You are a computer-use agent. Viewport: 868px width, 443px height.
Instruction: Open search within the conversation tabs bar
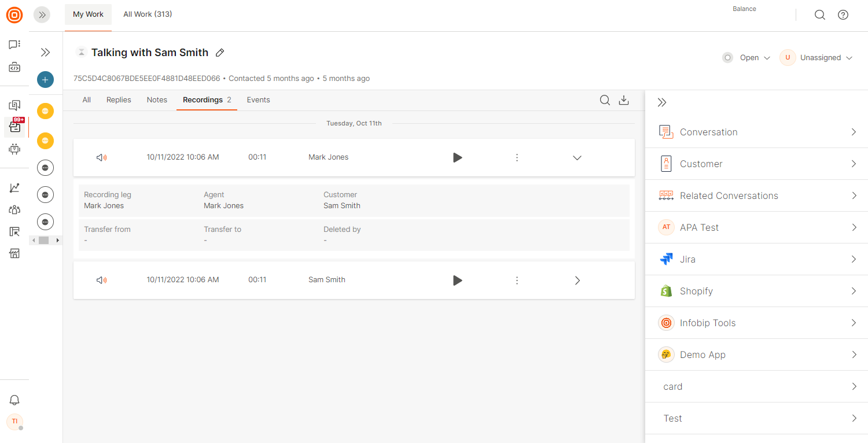point(605,100)
